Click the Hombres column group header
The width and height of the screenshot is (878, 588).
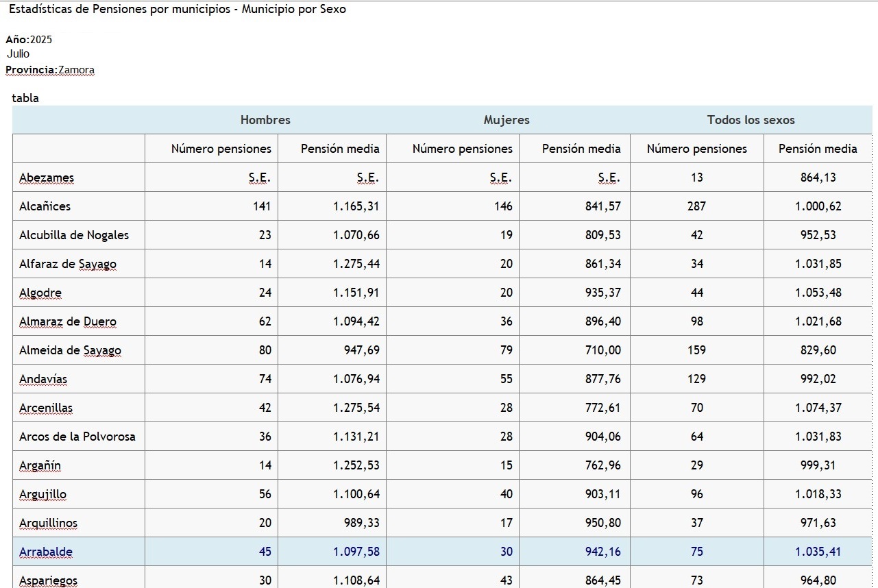click(265, 120)
